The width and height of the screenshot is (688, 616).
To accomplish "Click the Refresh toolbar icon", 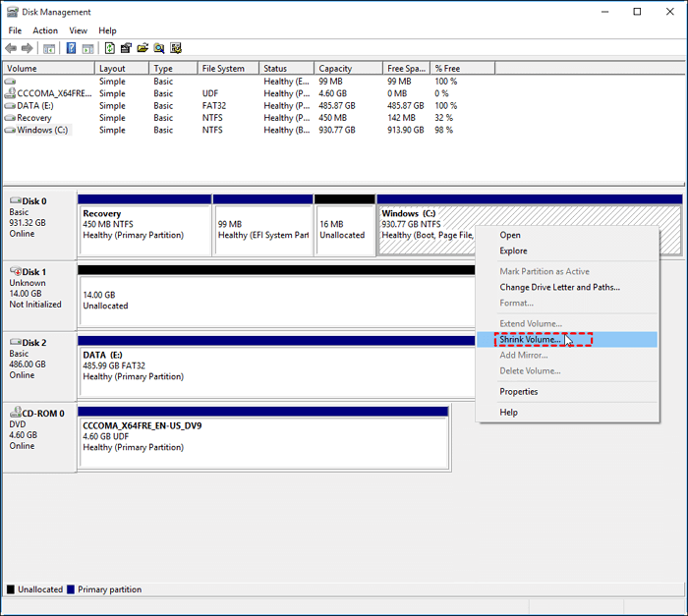I will (x=109, y=47).
